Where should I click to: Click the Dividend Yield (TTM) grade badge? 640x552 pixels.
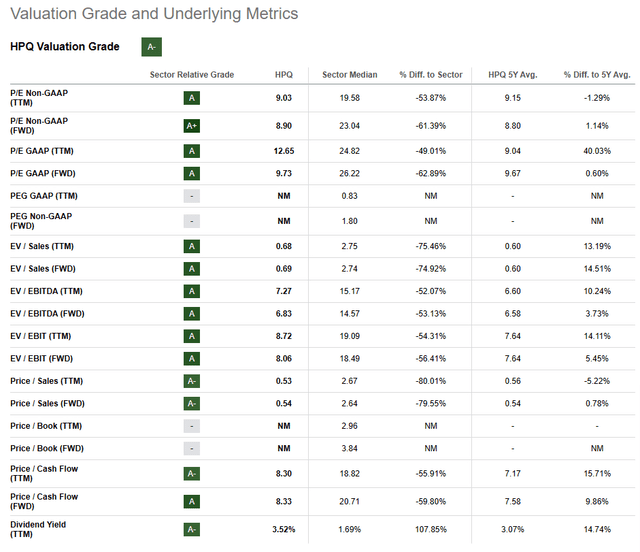[x=191, y=529]
